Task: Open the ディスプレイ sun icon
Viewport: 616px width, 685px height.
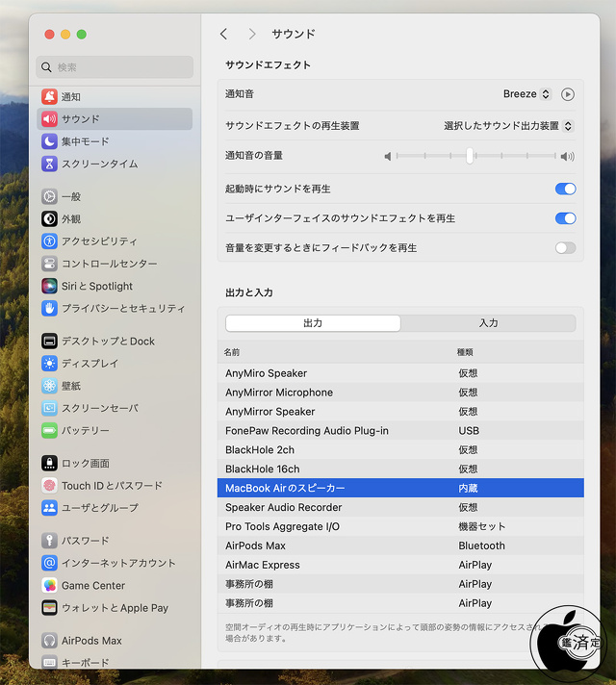Action: click(x=49, y=363)
